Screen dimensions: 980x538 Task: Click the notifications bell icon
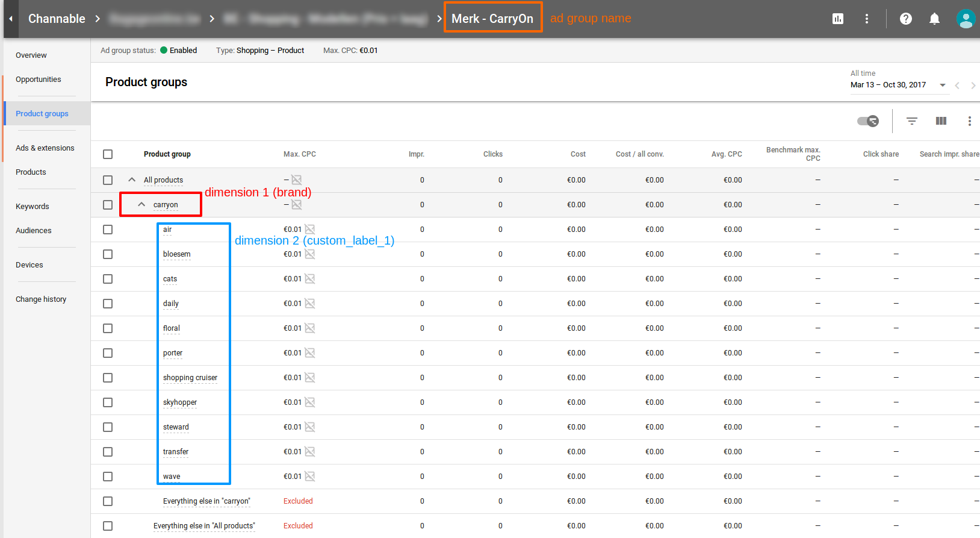pos(934,19)
